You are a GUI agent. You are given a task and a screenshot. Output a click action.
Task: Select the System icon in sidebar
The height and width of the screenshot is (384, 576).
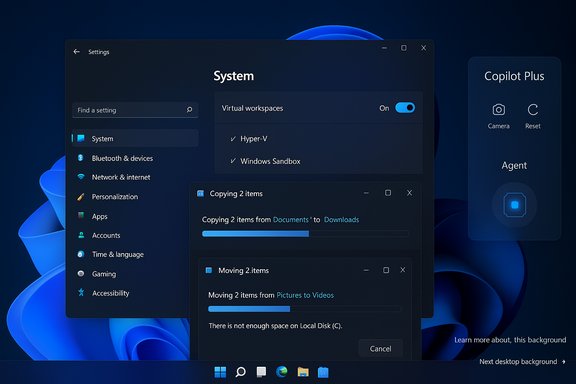coord(81,138)
